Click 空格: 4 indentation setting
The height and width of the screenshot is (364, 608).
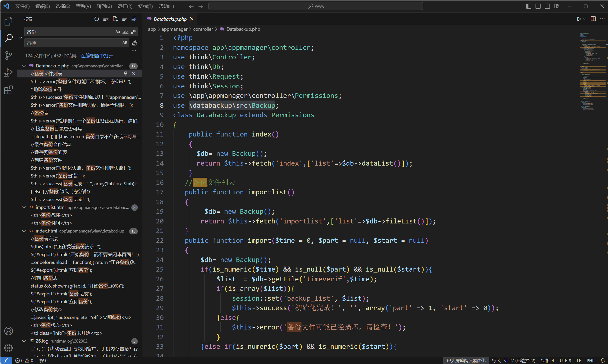pyautogui.click(x=547, y=360)
